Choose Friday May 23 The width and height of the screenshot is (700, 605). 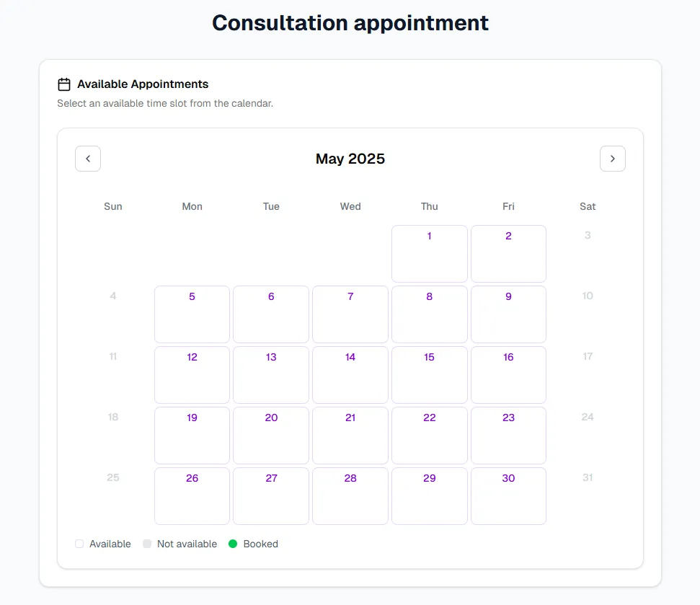click(x=508, y=435)
